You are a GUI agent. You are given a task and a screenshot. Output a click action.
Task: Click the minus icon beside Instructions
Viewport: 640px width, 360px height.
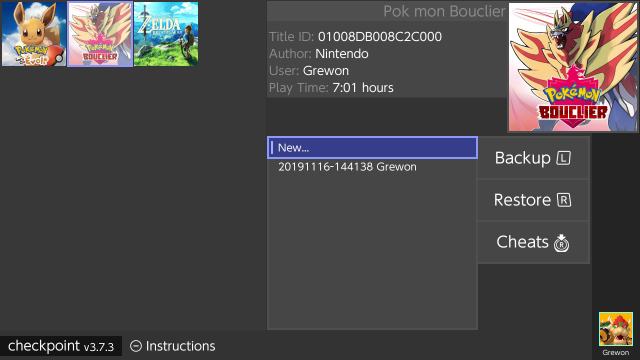pyautogui.click(x=136, y=346)
